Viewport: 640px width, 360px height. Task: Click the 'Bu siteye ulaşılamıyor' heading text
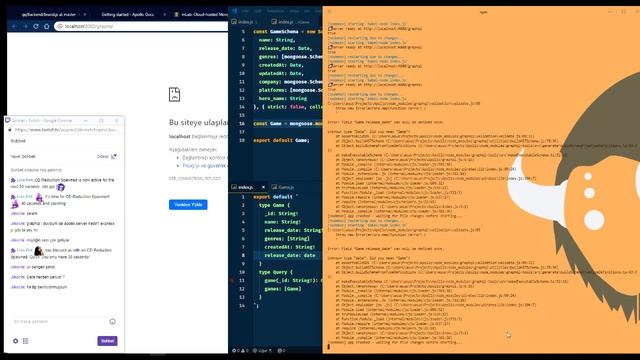tap(198, 122)
